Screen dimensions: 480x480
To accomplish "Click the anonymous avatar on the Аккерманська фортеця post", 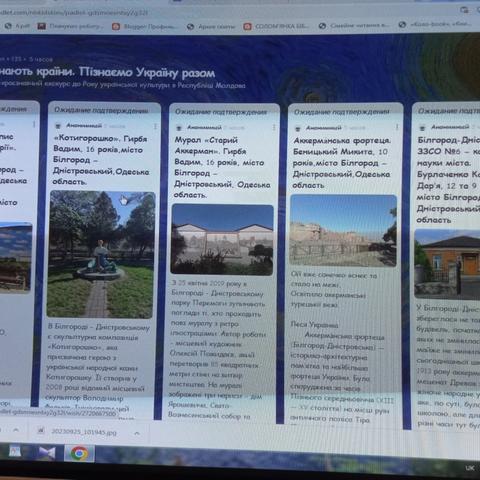I will tap(298, 128).
